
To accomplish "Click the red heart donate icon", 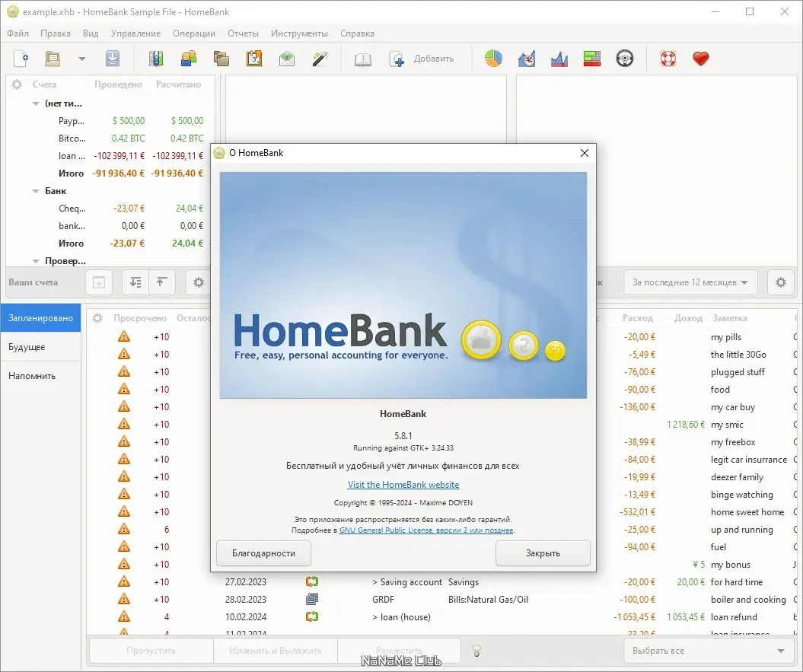I will coord(700,59).
